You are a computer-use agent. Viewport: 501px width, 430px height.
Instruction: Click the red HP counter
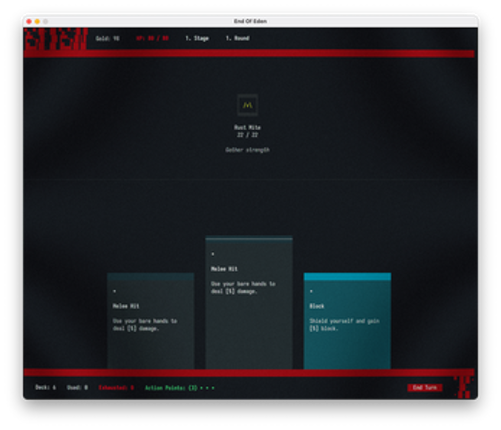click(152, 38)
